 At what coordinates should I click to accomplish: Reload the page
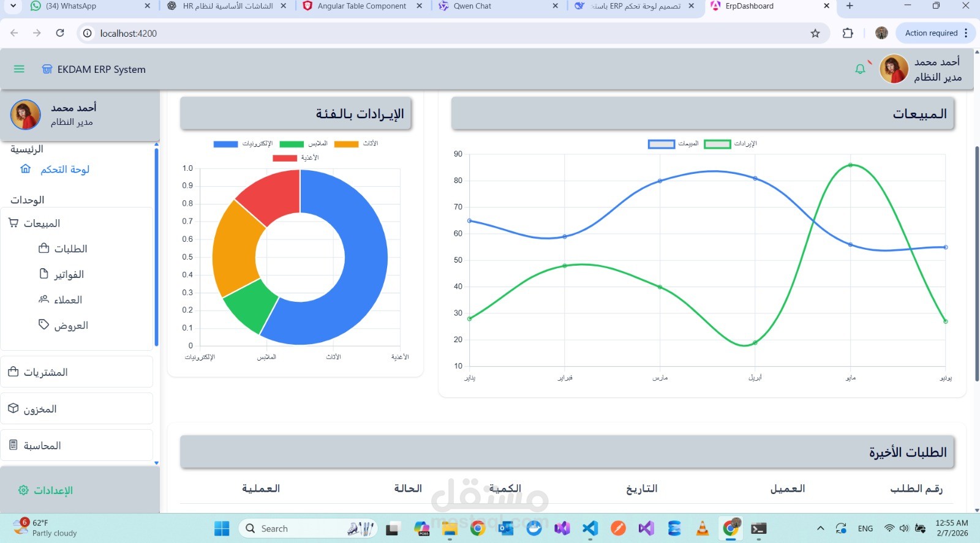point(60,33)
